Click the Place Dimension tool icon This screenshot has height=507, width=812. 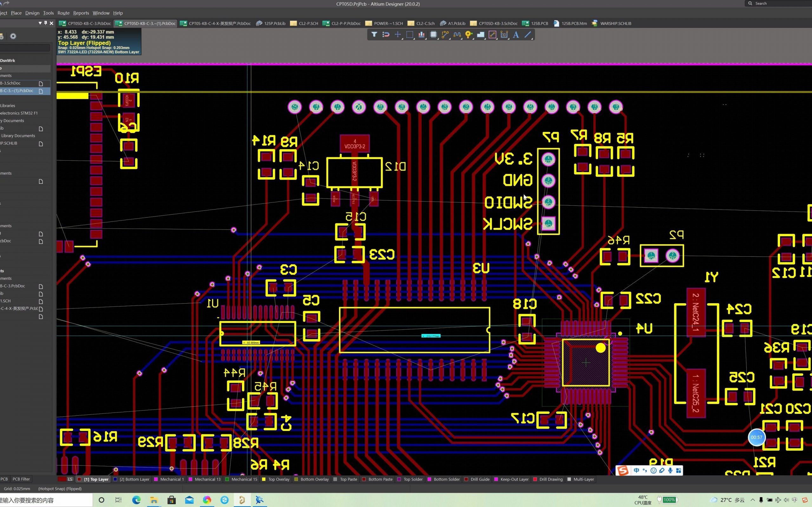click(504, 35)
